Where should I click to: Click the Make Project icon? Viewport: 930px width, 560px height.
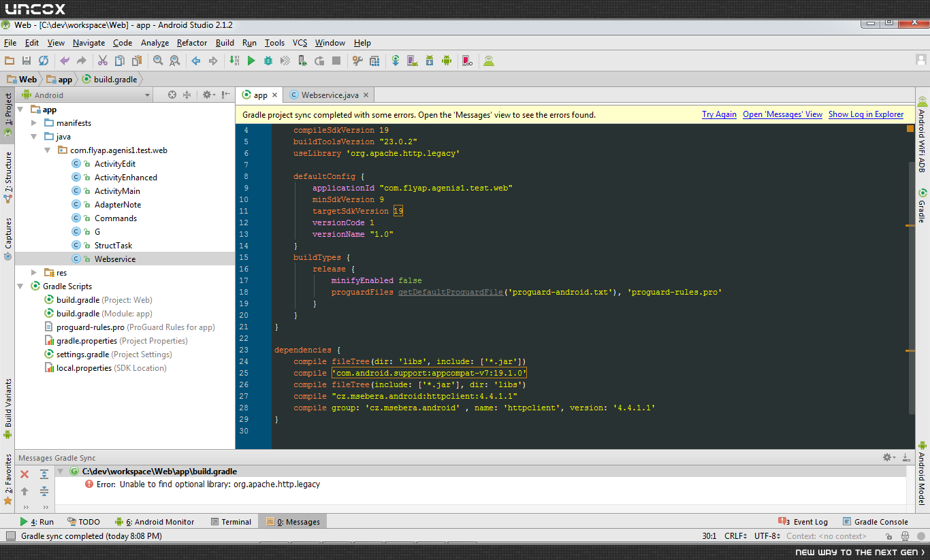coord(234,61)
